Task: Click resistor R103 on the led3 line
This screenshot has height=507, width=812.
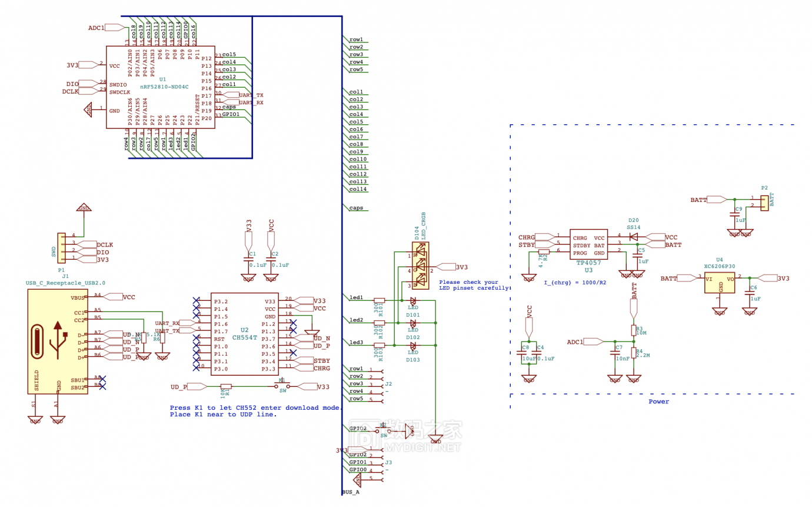Action: pos(380,345)
